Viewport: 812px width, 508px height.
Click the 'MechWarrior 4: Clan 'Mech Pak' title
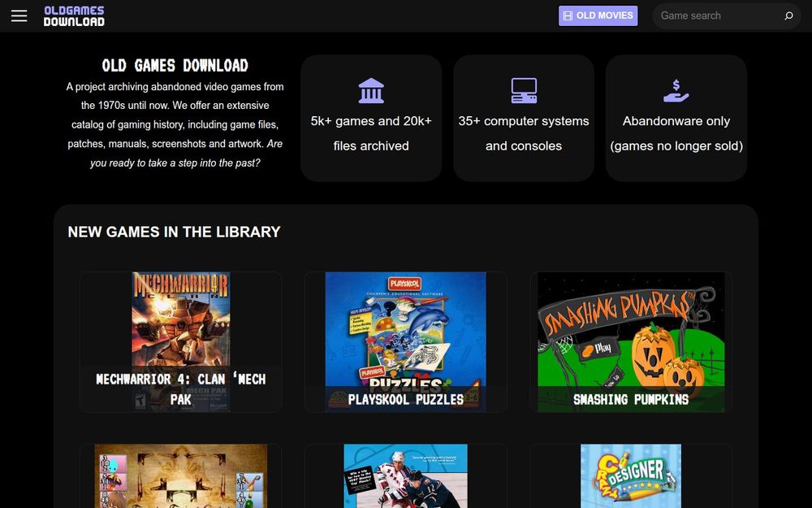[x=181, y=389]
